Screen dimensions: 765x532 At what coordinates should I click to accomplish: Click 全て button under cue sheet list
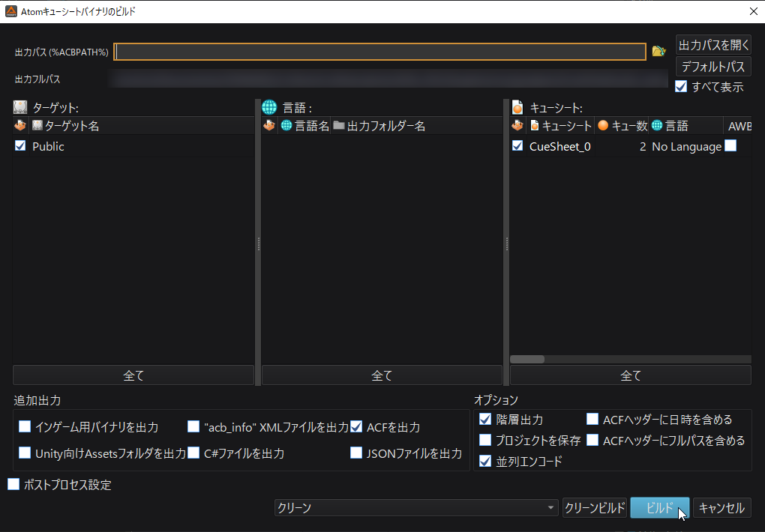point(630,375)
